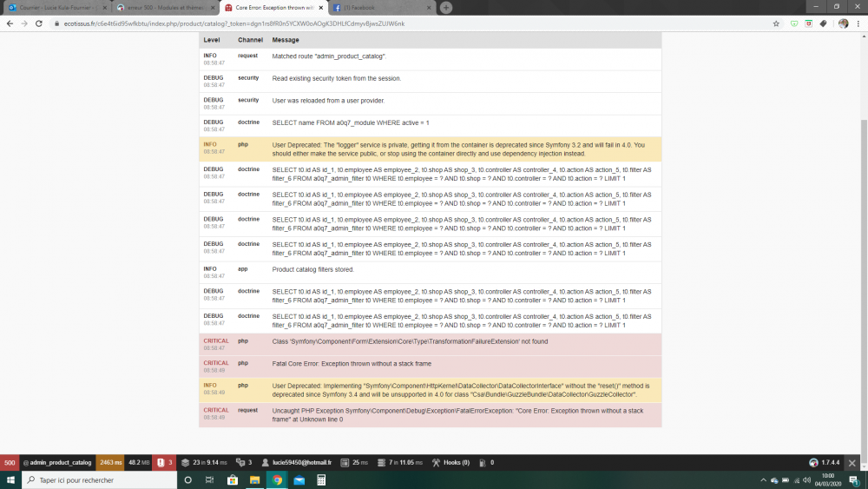Open the Guzzle panel showing 0
This screenshot has width=868, height=489.
[486, 462]
